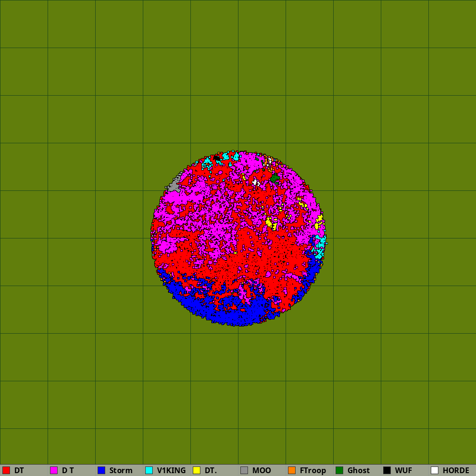Click the white HORDE cluster on map
The width and height of the screenshot is (476, 476).
[x=256, y=182]
